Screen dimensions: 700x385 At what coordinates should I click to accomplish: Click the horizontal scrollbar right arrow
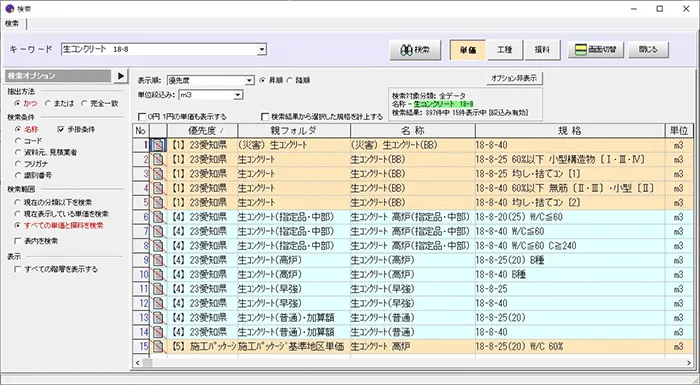point(689,363)
